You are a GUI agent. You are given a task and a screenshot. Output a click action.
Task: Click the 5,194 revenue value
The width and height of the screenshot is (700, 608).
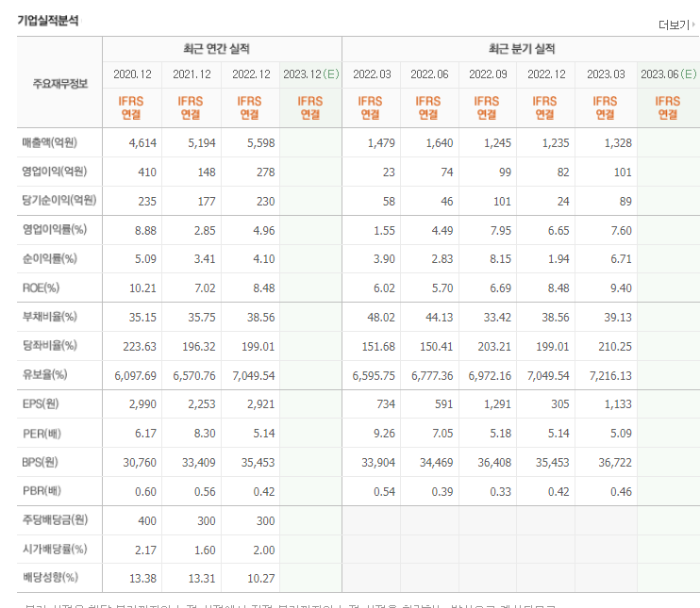202,143
